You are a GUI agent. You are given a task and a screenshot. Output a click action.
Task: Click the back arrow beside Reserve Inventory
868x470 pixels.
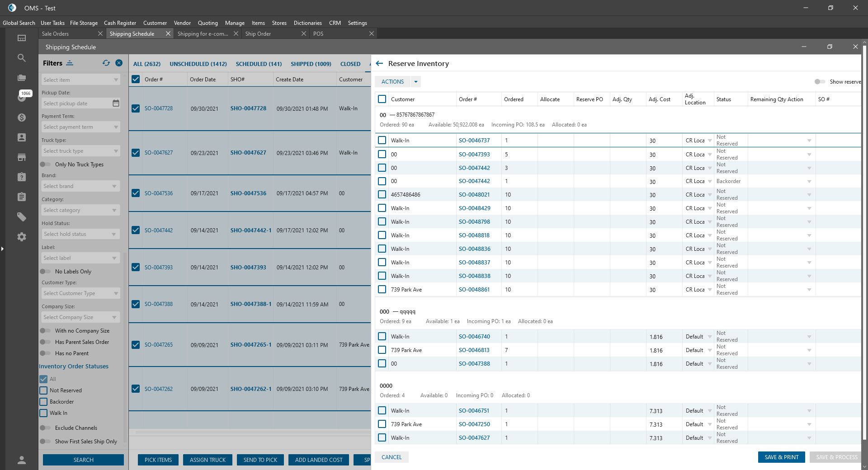[379, 64]
